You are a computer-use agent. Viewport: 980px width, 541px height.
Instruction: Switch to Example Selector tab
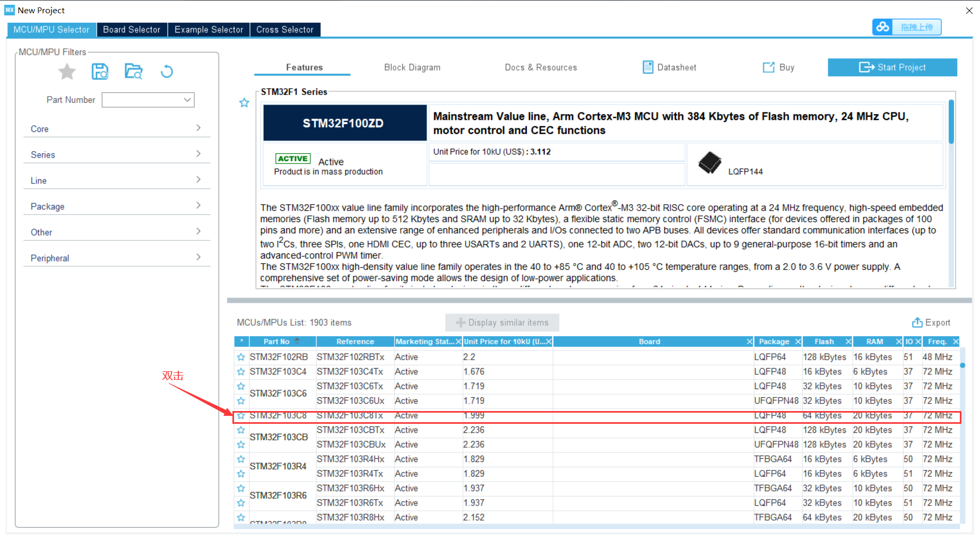209,30
